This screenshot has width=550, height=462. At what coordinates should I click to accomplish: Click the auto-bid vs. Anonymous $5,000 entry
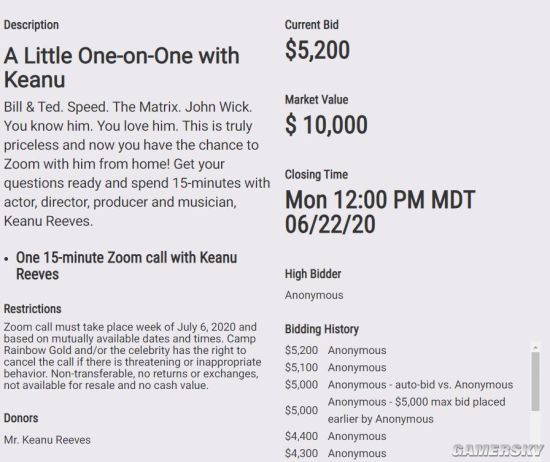[x=399, y=384]
